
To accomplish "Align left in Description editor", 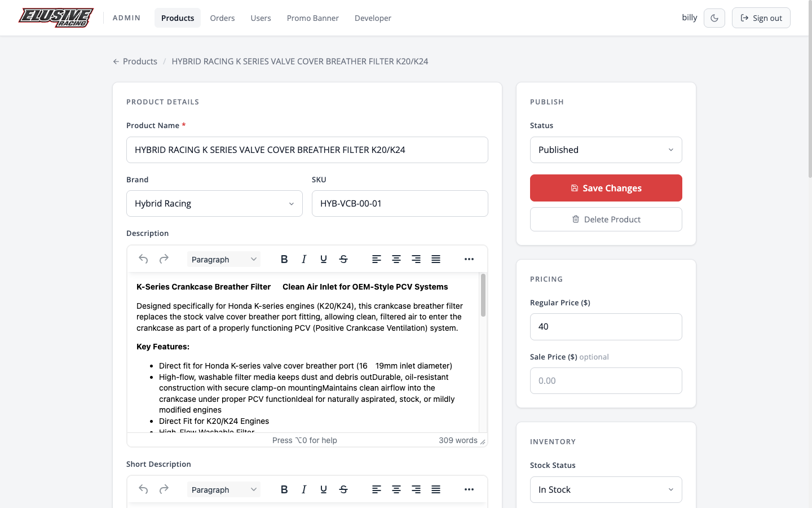I will click(x=377, y=259).
